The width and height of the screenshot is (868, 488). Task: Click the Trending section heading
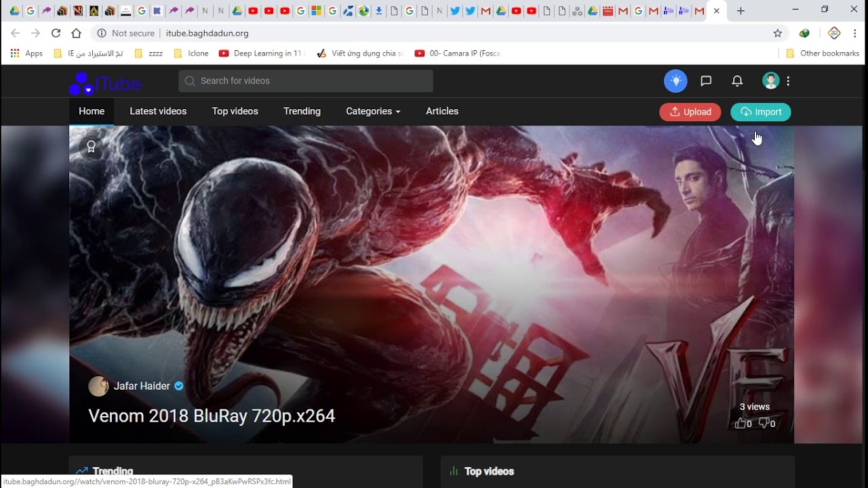click(x=113, y=471)
